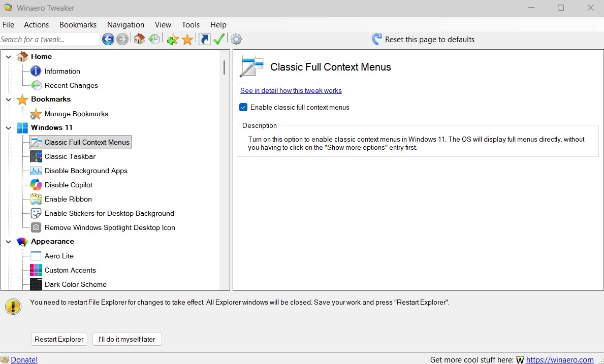Select Disable Background Apps label
604x364 pixels.
point(86,171)
